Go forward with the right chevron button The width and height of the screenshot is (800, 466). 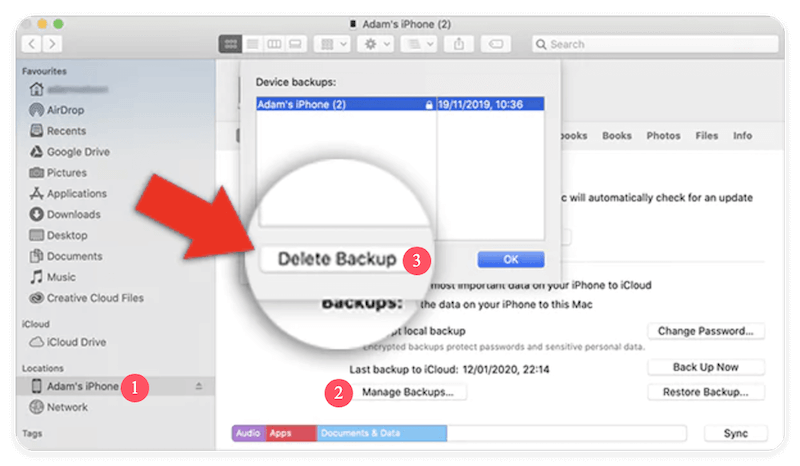coord(52,44)
